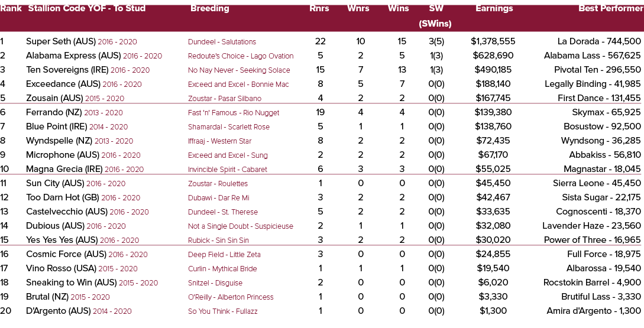Select stallion Castelvecchio (AUS)
This screenshot has height=328, width=644.
pyautogui.click(x=67, y=212)
